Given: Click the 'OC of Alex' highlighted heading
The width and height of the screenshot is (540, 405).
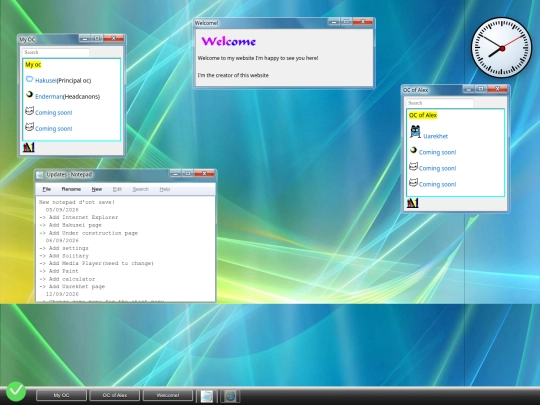Looking at the screenshot, I should click(423, 115).
